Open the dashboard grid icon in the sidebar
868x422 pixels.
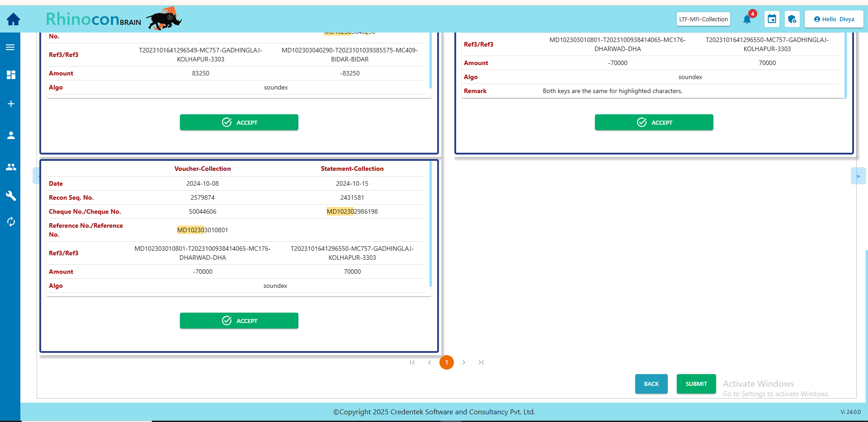[11, 75]
